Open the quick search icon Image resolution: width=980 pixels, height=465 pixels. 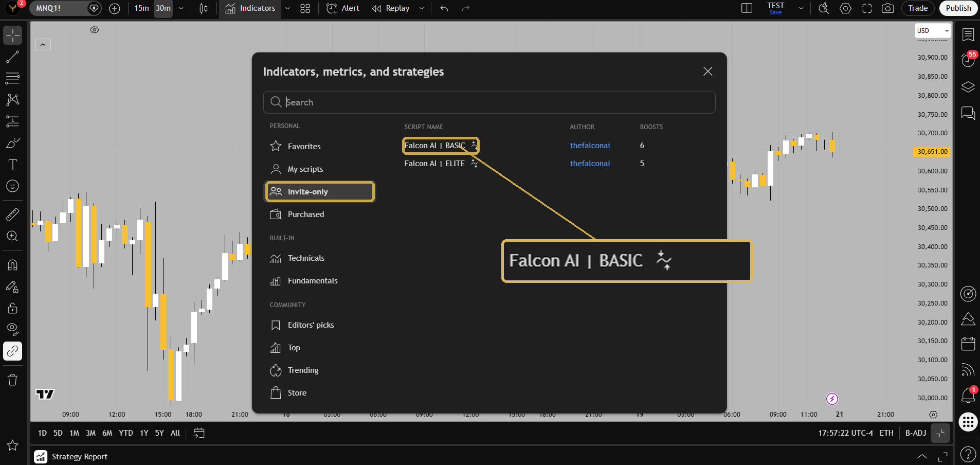click(x=824, y=8)
